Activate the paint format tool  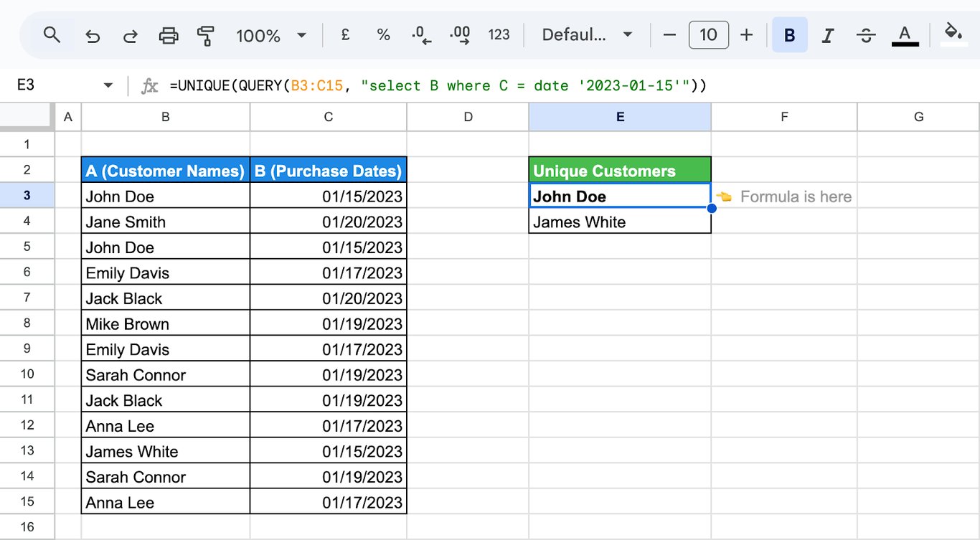[x=206, y=35]
